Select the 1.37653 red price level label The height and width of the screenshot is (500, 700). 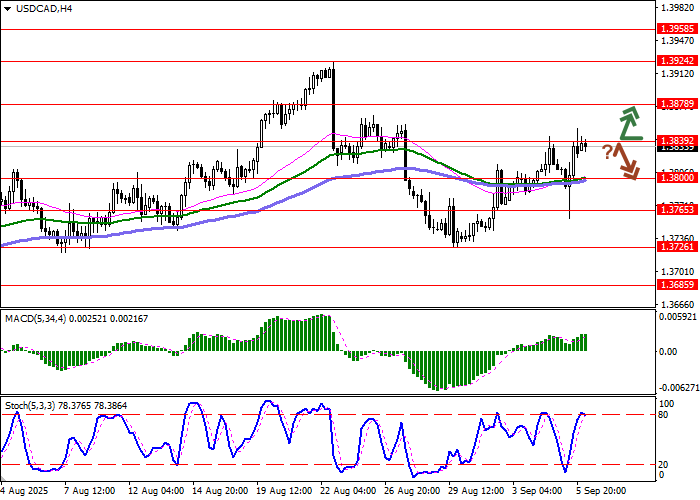point(677,210)
